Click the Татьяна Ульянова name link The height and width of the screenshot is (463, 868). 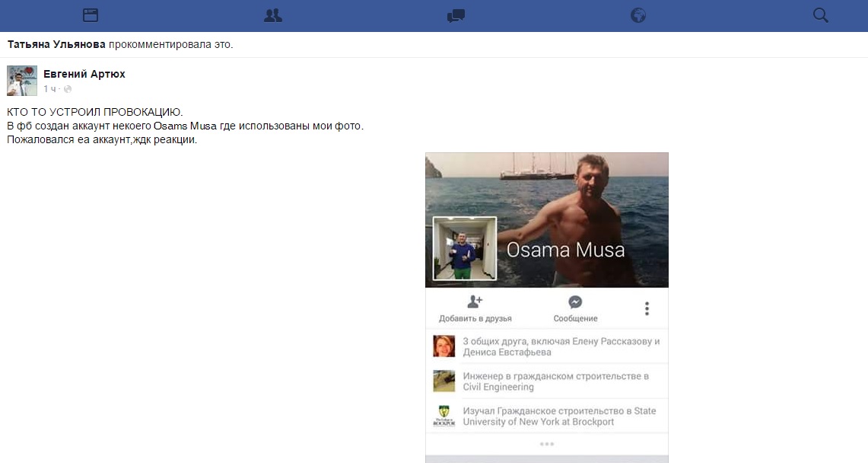click(x=56, y=44)
